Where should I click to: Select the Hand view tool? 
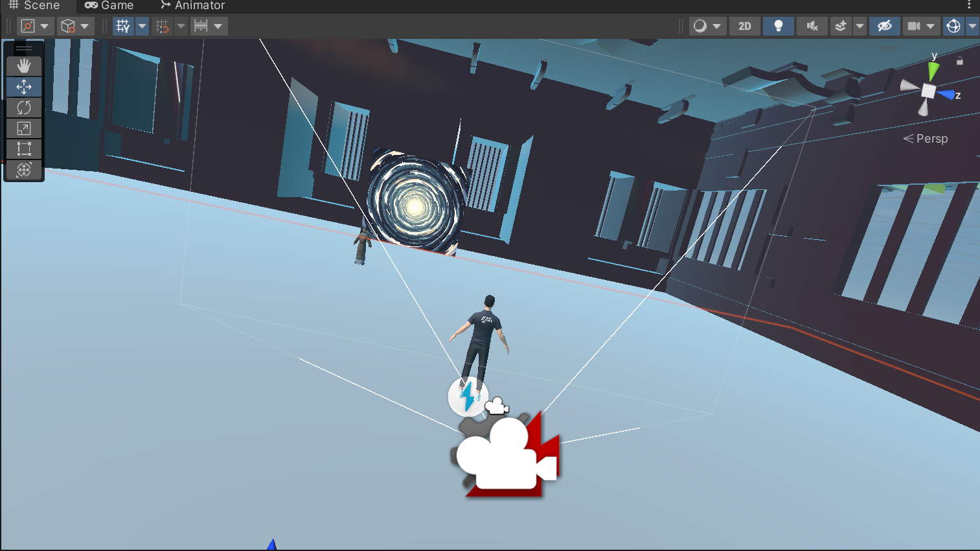[x=24, y=66]
